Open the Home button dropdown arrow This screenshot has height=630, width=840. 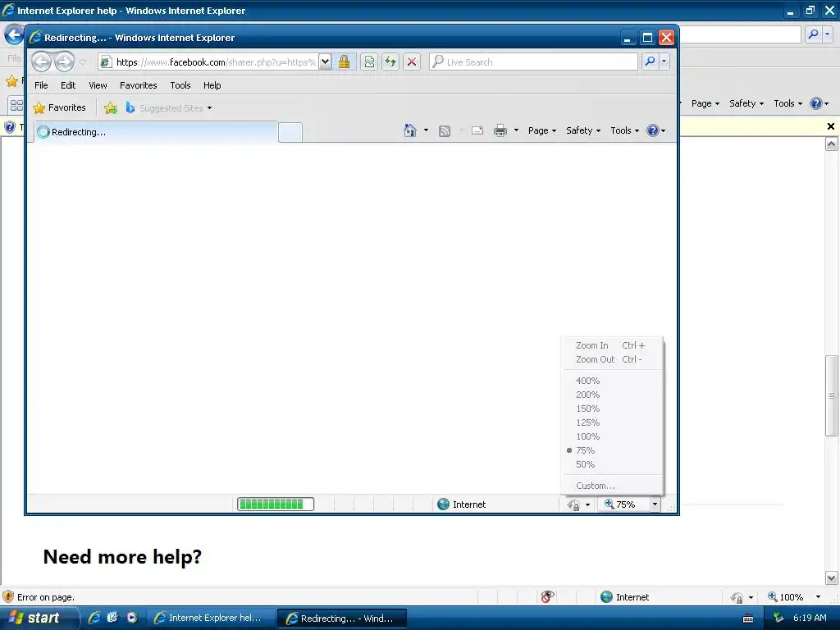(426, 130)
